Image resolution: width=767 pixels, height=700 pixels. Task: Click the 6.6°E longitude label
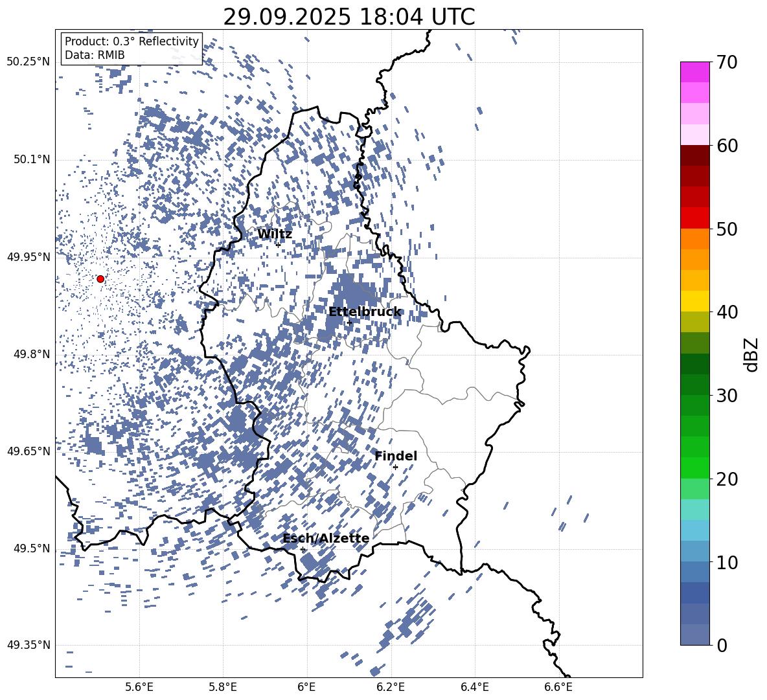pos(558,687)
